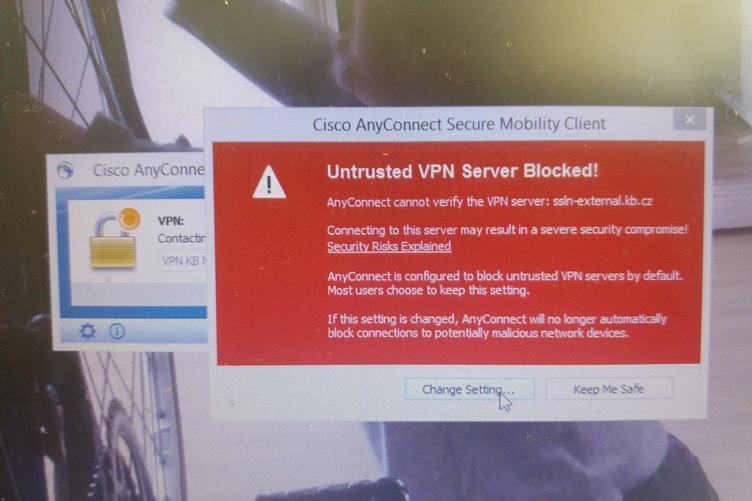This screenshot has width=752, height=501.
Task: Click the ssln-external.kb.cz server name text
Action: coord(602,201)
